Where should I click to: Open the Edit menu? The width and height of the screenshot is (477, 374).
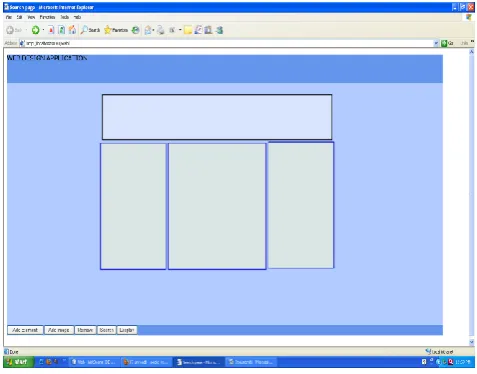(x=19, y=17)
